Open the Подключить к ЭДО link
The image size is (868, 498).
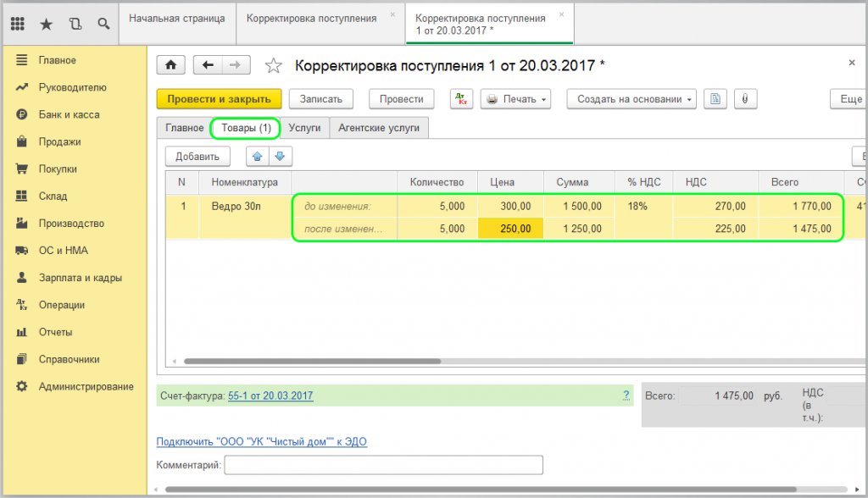261,441
